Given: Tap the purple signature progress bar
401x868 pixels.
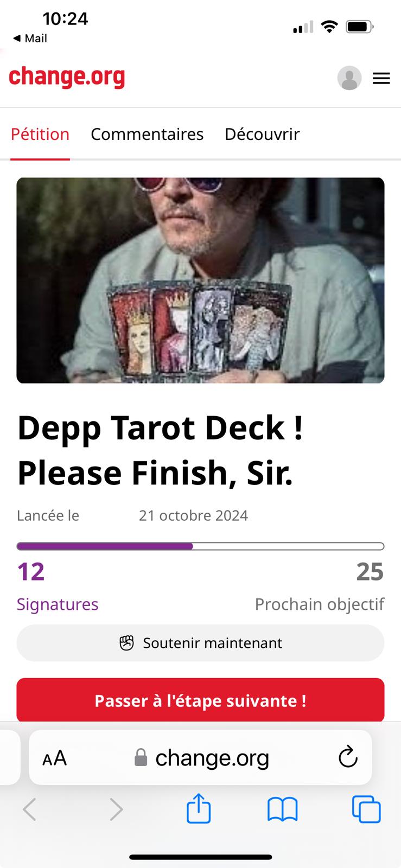Looking at the screenshot, I should 200,546.
